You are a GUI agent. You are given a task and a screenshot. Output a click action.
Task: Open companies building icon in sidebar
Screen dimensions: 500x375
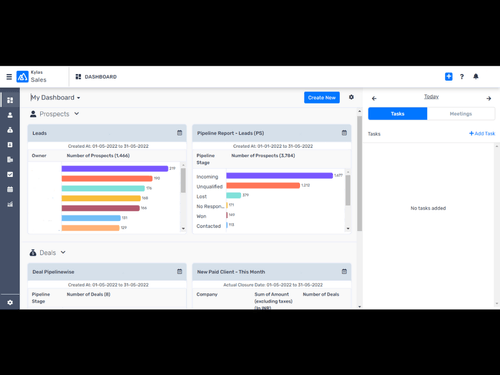(10, 159)
